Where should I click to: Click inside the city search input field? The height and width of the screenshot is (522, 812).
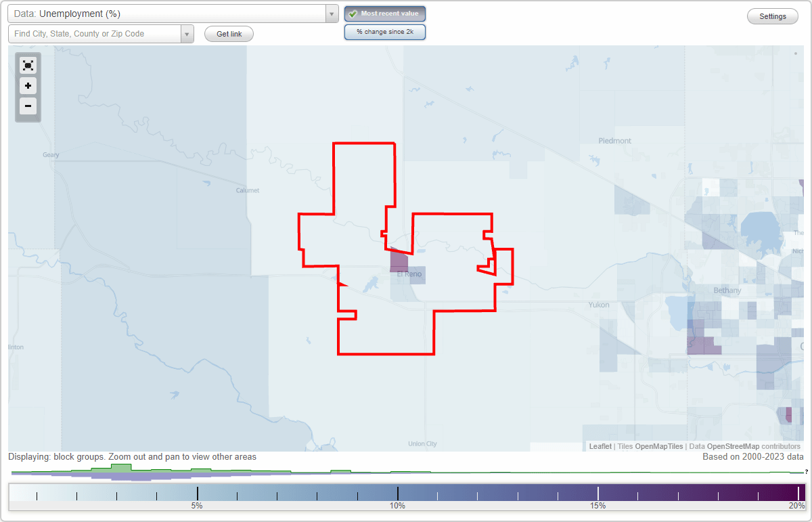click(95, 33)
